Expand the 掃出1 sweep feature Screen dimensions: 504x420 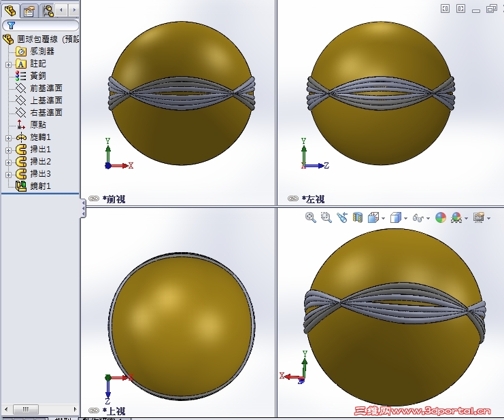click(9, 150)
